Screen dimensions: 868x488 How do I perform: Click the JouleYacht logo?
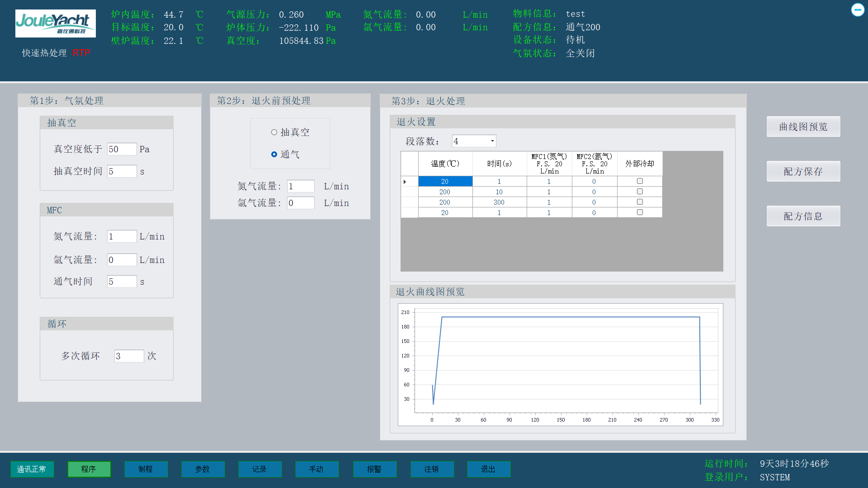pos(55,23)
